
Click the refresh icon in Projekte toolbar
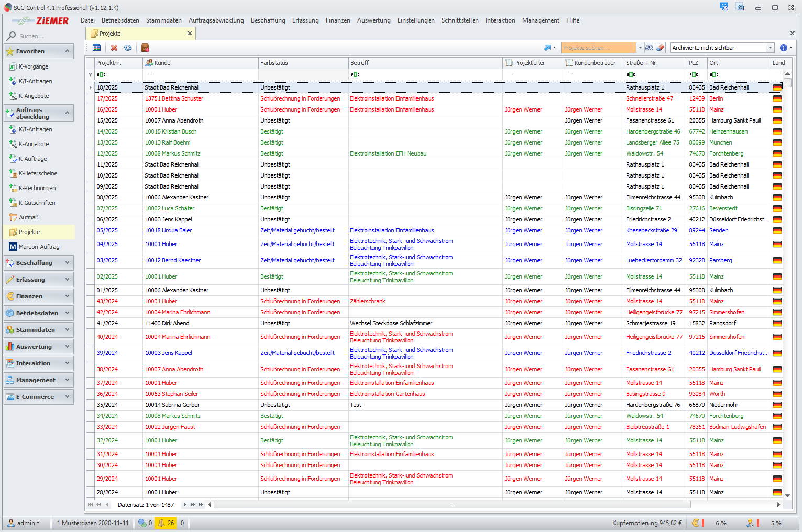coord(128,48)
